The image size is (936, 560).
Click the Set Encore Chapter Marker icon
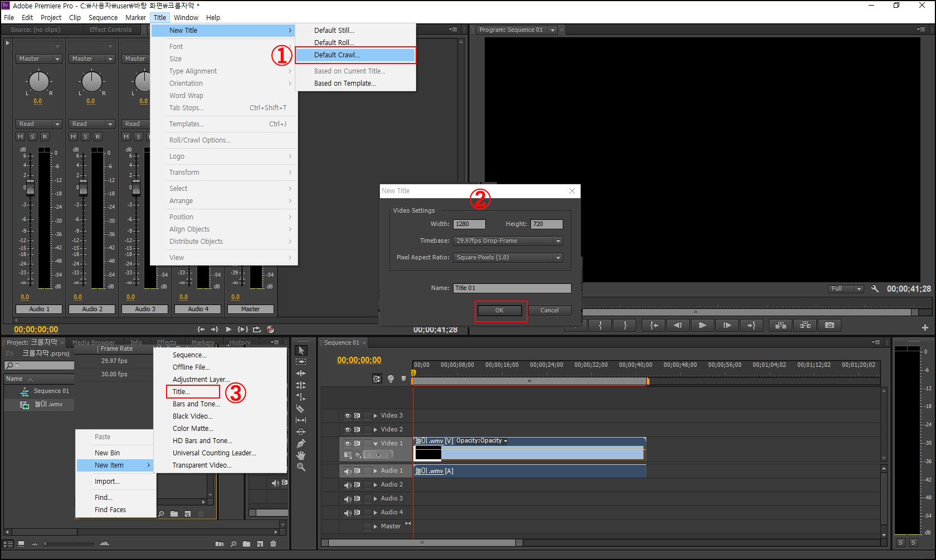391,379
